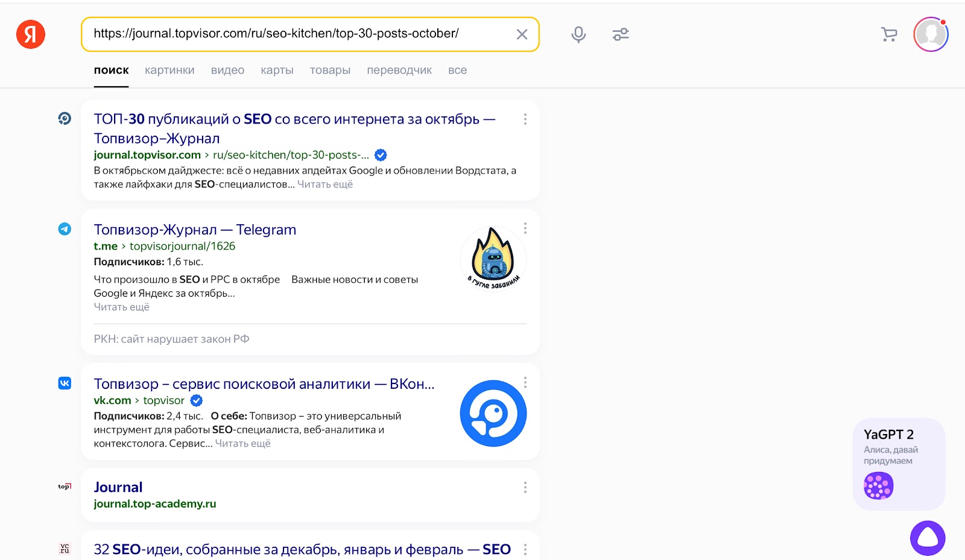The width and height of the screenshot is (965, 560).
Task: Activate voice search via microphone icon
Action: 578,34
